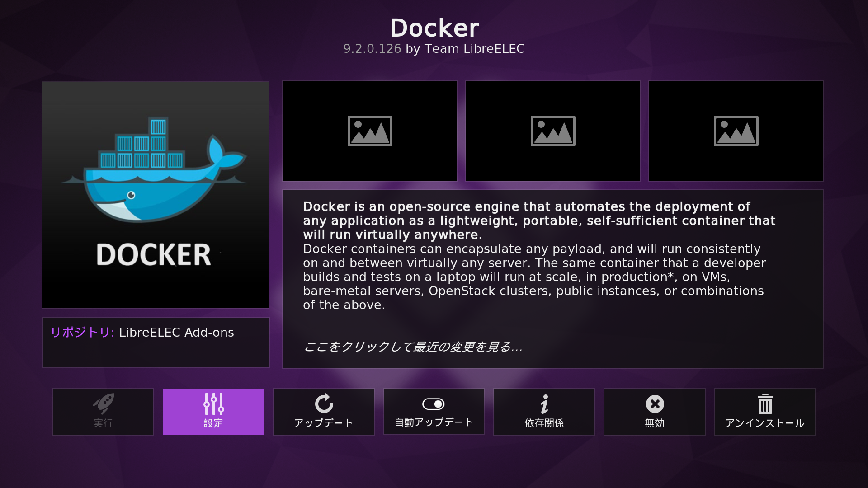The height and width of the screenshot is (488, 868).
Task: Click ここをクリックして最近の変更を見る link
Action: (x=413, y=347)
